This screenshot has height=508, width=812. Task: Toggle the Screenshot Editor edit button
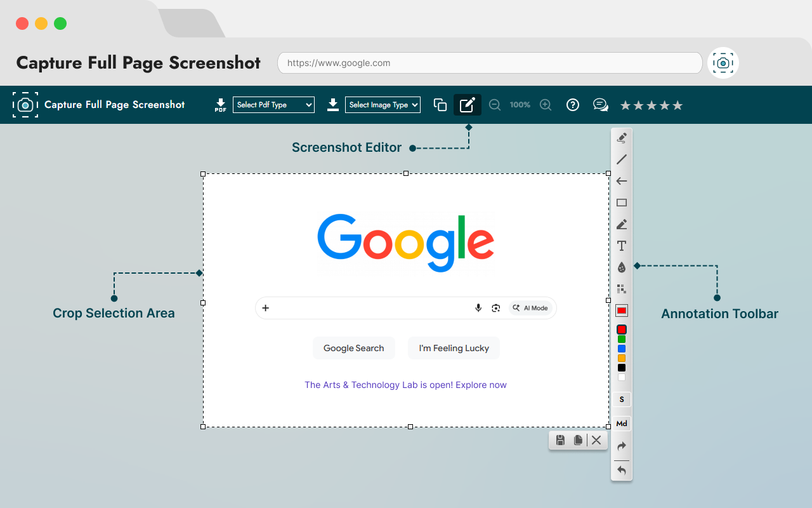click(468, 105)
